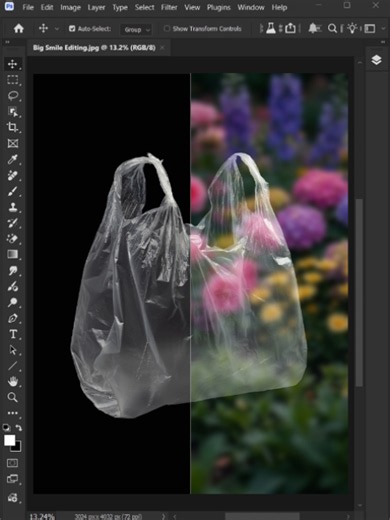Open the workspace switcher icon
Image resolution: width=390 pixels, height=520 pixels.
370,29
